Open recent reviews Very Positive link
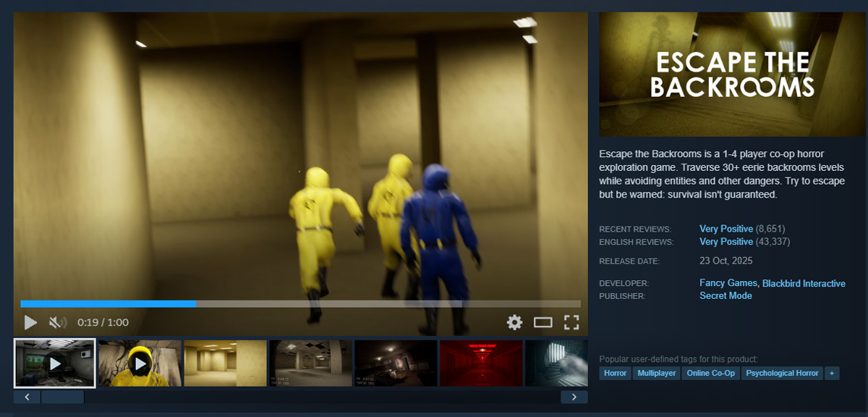This screenshot has width=868, height=417. tap(726, 229)
